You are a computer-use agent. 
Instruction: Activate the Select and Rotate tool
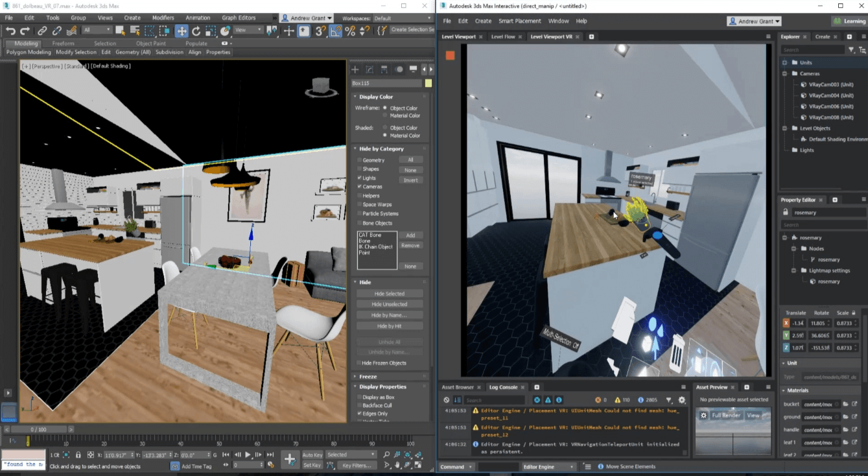pyautogui.click(x=196, y=30)
